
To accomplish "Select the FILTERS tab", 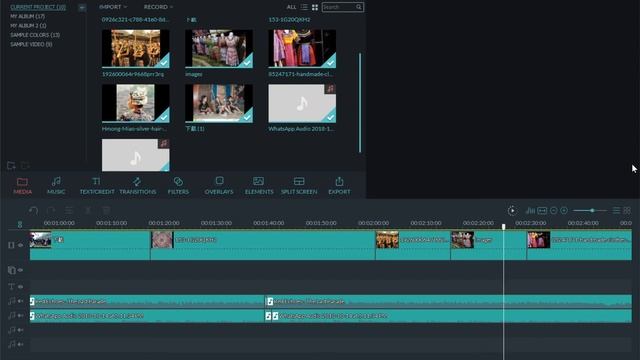I will click(x=178, y=186).
